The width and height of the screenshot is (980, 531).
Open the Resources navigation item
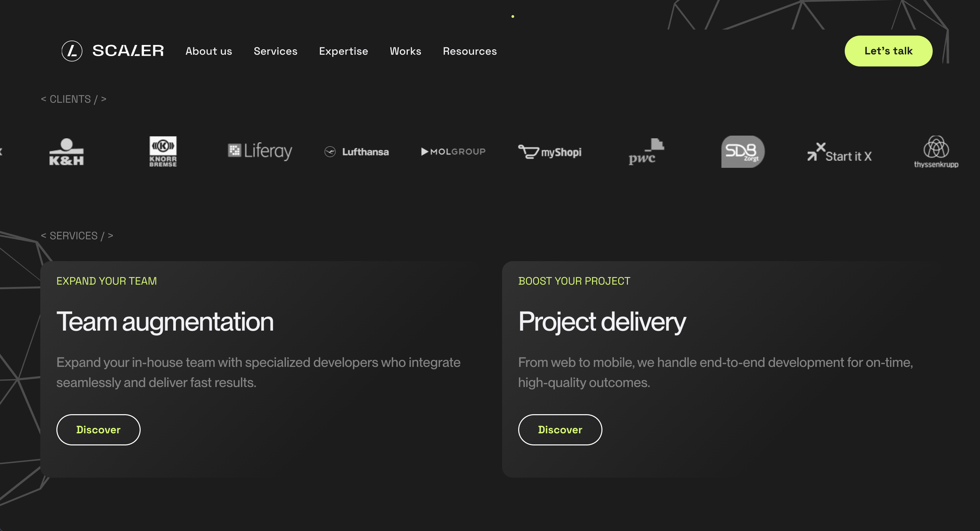tap(470, 51)
